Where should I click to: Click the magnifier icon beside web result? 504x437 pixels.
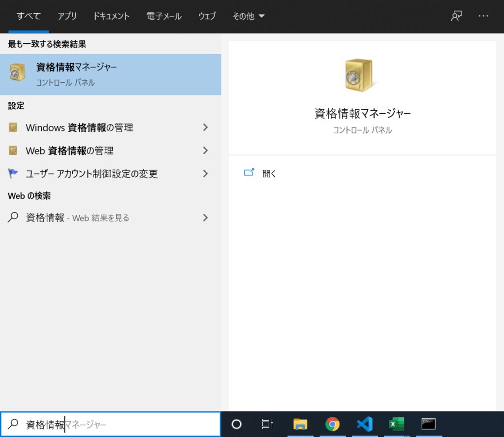pos(13,218)
